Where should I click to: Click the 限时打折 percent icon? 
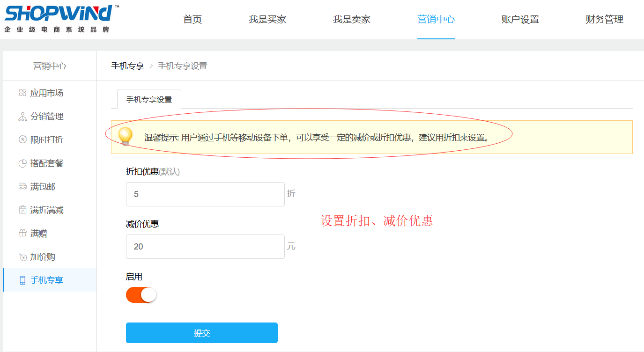pyautogui.click(x=22, y=139)
